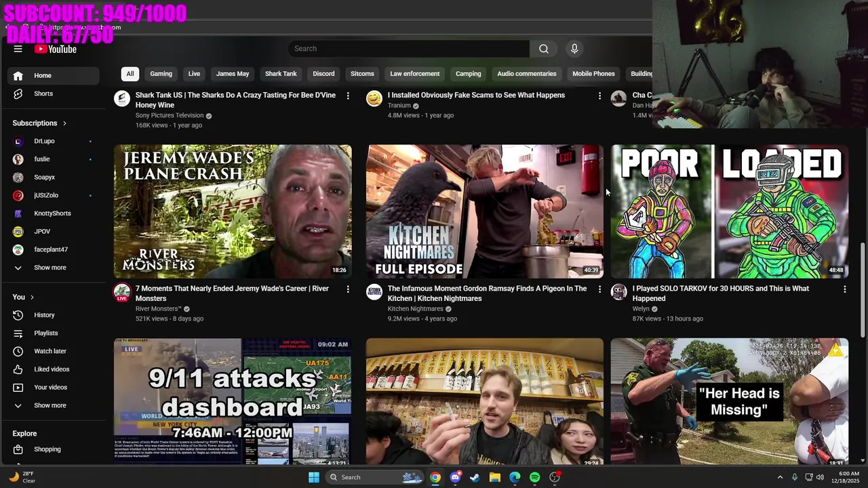Select the Sitcoms filter chip
The image size is (868, 488).
click(362, 74)
